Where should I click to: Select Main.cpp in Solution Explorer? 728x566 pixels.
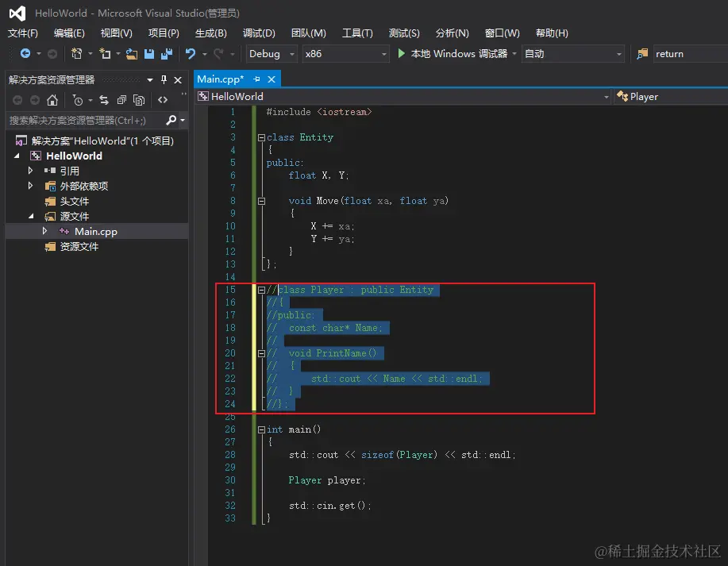[x=96, y=231]
